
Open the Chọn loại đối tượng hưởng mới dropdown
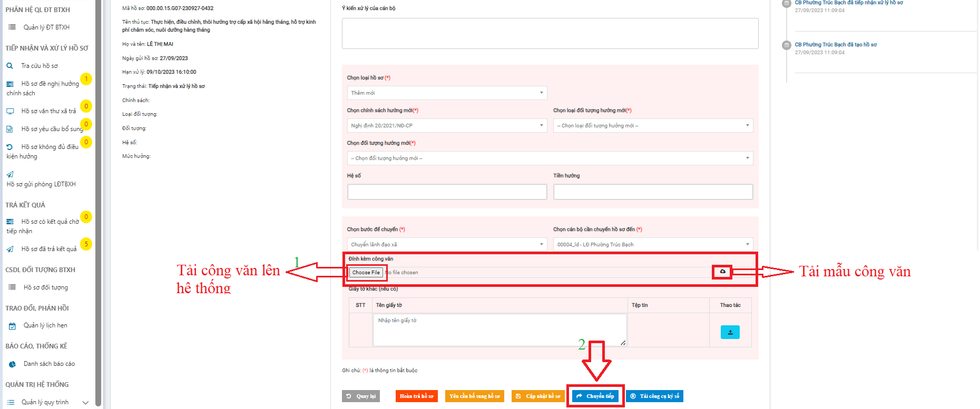pyautogui.click(x=652, y=126)
